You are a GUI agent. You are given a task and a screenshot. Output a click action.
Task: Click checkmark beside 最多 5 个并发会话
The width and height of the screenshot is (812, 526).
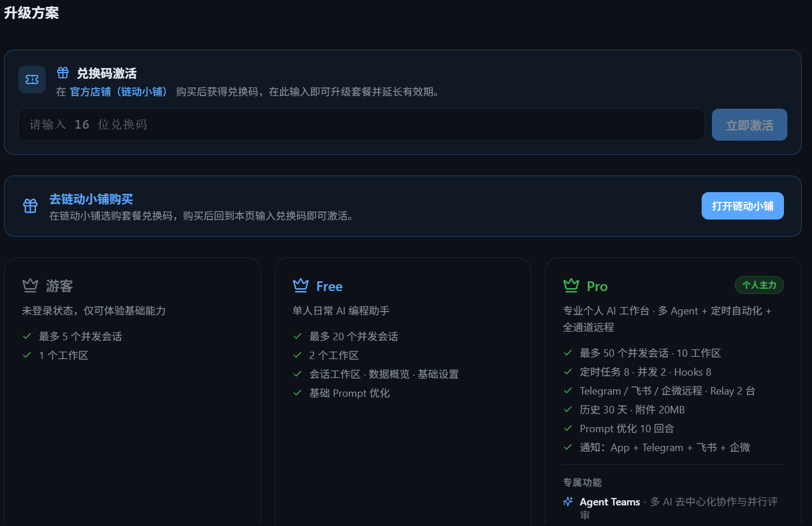[x=27, y=336]
